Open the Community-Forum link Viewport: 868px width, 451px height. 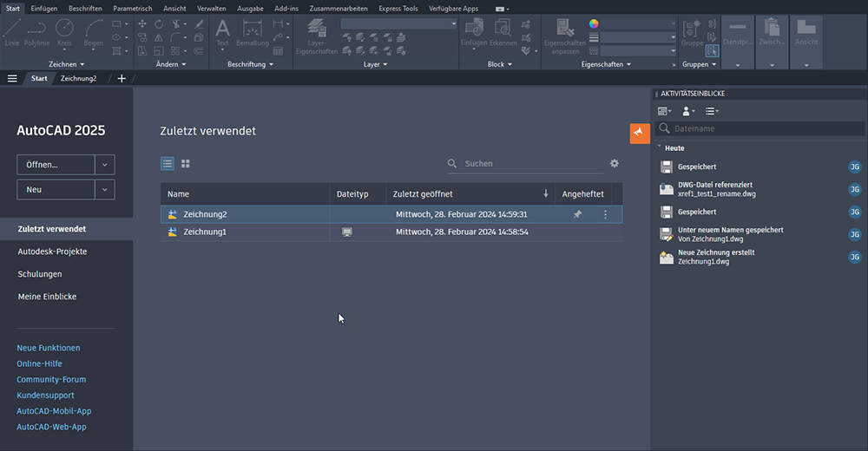point(51,380)
